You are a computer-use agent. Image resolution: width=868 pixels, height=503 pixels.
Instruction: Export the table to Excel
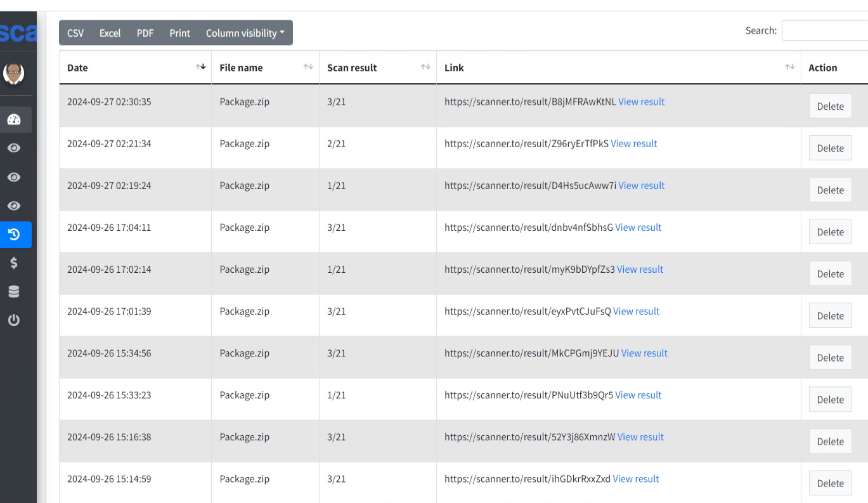(x=110, y=33)
